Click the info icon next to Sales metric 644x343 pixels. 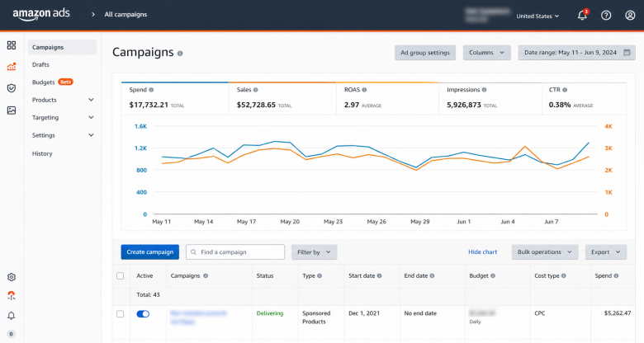pos(255,90)
